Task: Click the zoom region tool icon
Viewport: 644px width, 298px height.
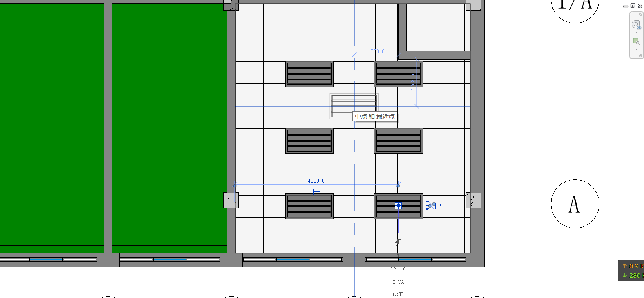Action: click(636, 42)
